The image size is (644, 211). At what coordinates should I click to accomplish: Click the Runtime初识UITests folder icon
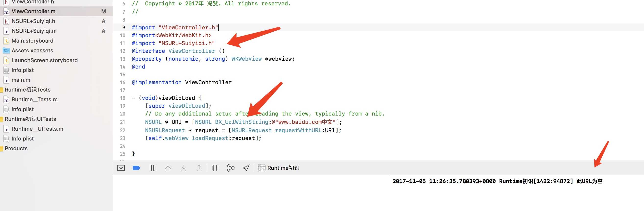pos(1,119)
